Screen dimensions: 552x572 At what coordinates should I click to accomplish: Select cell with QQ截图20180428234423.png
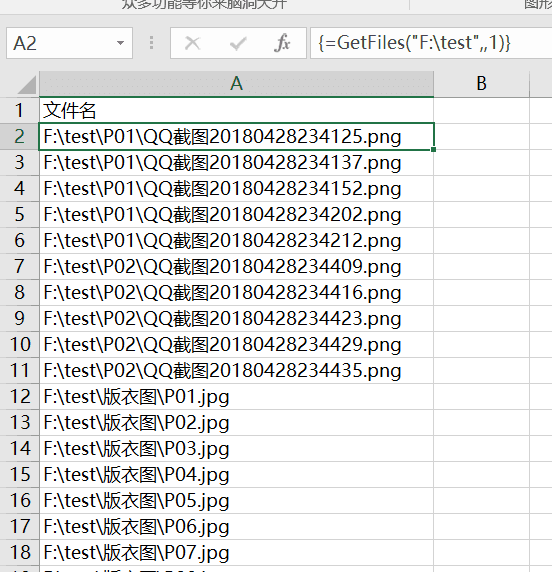tap(236, 318)
